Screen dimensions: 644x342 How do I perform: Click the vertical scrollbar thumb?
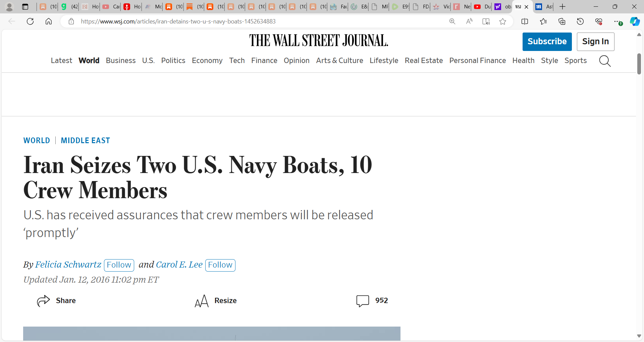pos(639,64)
